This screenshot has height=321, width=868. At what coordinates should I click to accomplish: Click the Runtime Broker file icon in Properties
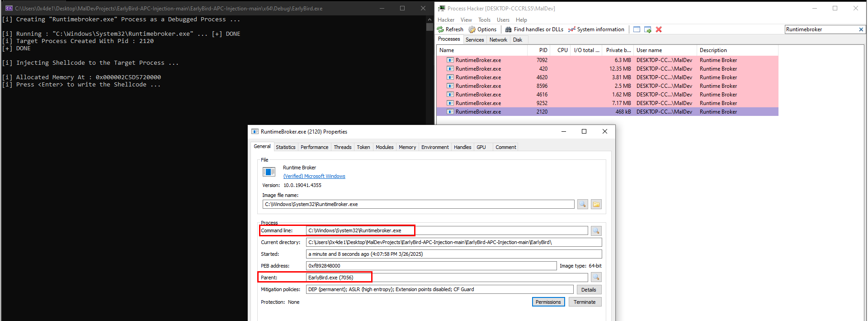(x=269, y=172)
